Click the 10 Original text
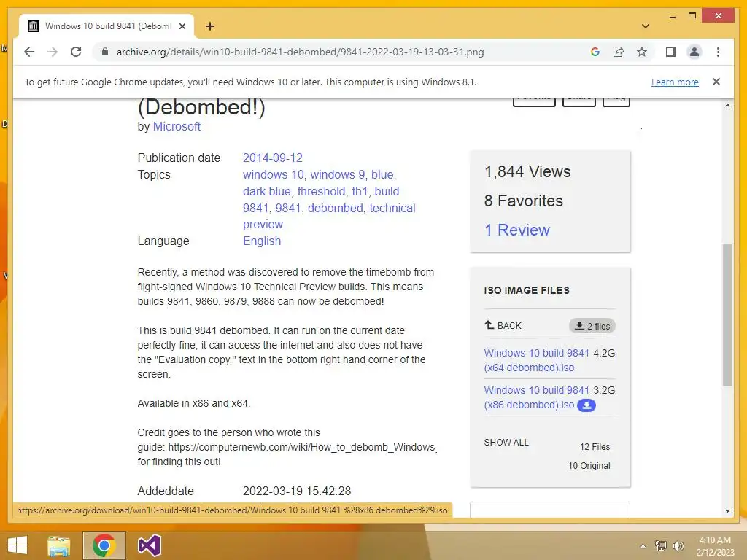This screenshot has height=560, width=747. pyautogui.click(x=589, y=466)
